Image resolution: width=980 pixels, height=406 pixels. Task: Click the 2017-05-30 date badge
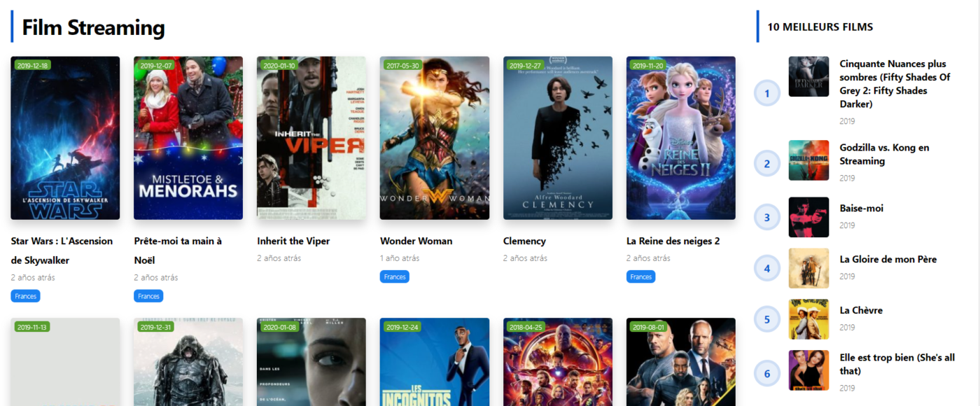402,66
